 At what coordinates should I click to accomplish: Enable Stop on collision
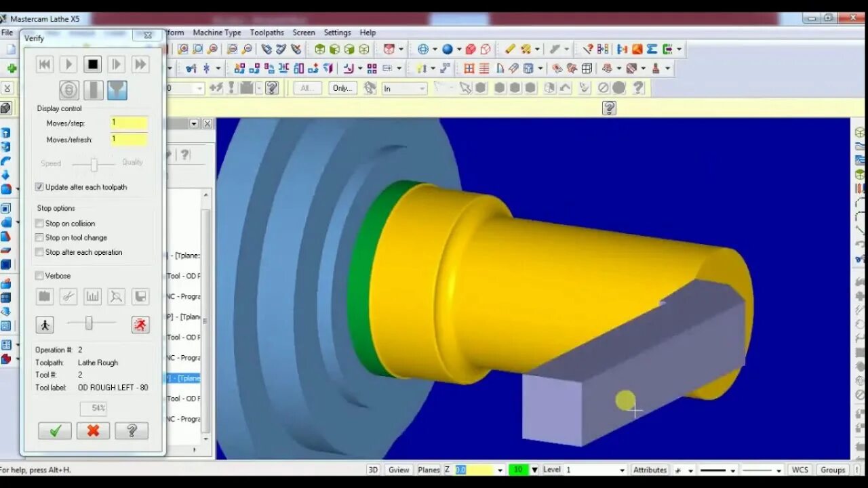tap(39, 224)
